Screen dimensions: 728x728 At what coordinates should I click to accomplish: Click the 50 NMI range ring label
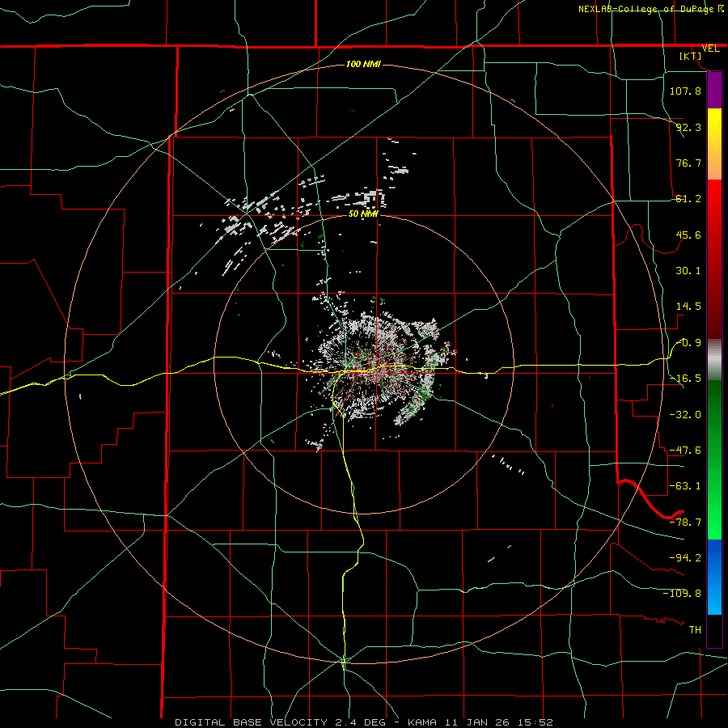tap(363, 214)
